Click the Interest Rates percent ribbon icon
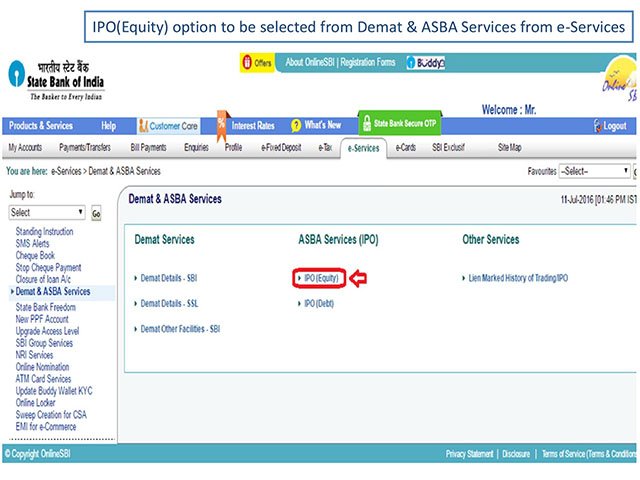This screenshot has height=480, width=640. (221, 125)
